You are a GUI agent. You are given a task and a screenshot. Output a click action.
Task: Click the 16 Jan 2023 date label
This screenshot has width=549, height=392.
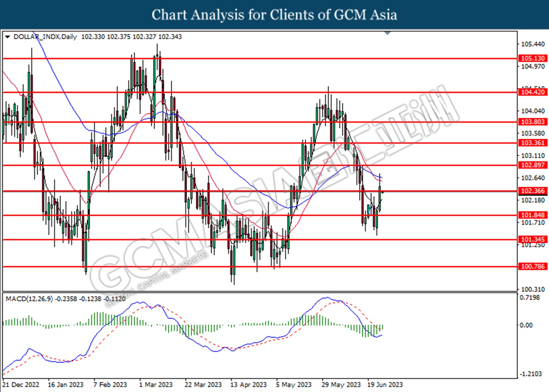[65, 385]
